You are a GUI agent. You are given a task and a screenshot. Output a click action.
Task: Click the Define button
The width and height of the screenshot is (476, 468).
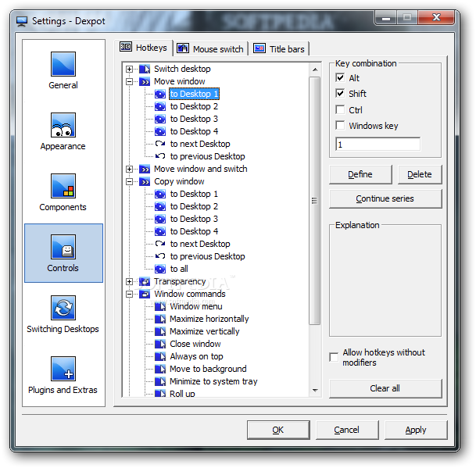point(360,174)
